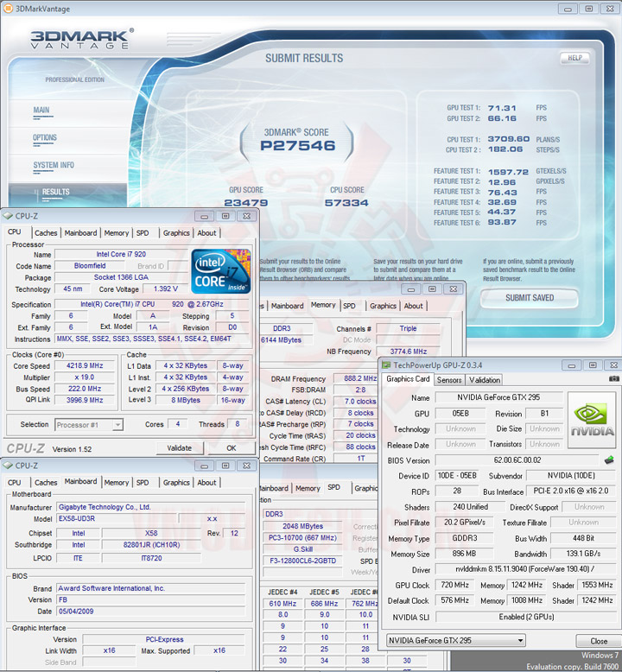The height and width of the screenshot is (672, 622).
Task: Click the GPU-Z BIOS Version field 62.00.6C.00.02
Action: 517,460
